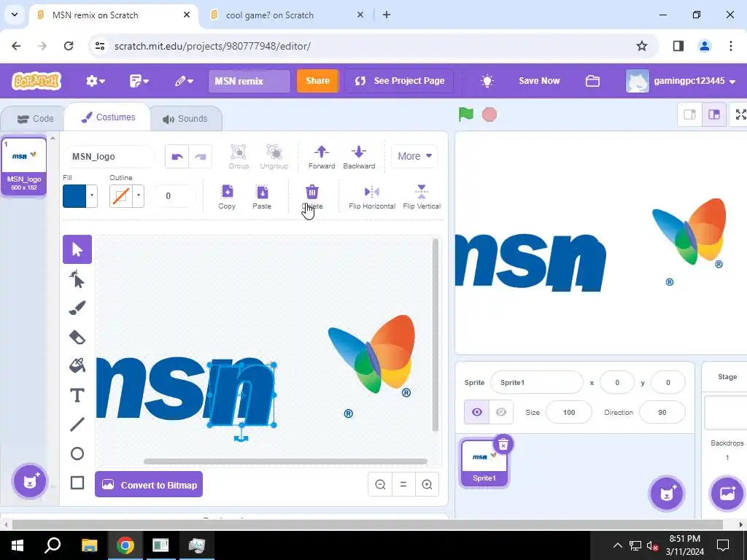Select the Rectangle tool
The image size is (747, 560).
click(x=77, y=483)
